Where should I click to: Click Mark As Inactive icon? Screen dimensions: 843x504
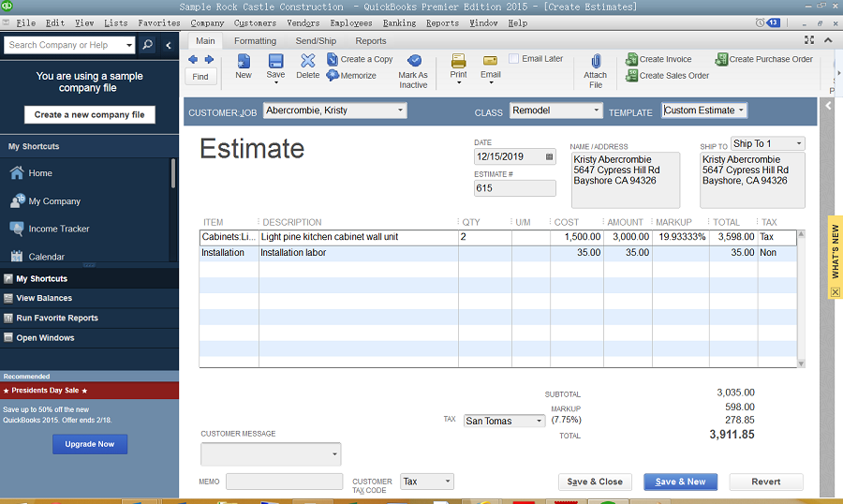point(414,61)
